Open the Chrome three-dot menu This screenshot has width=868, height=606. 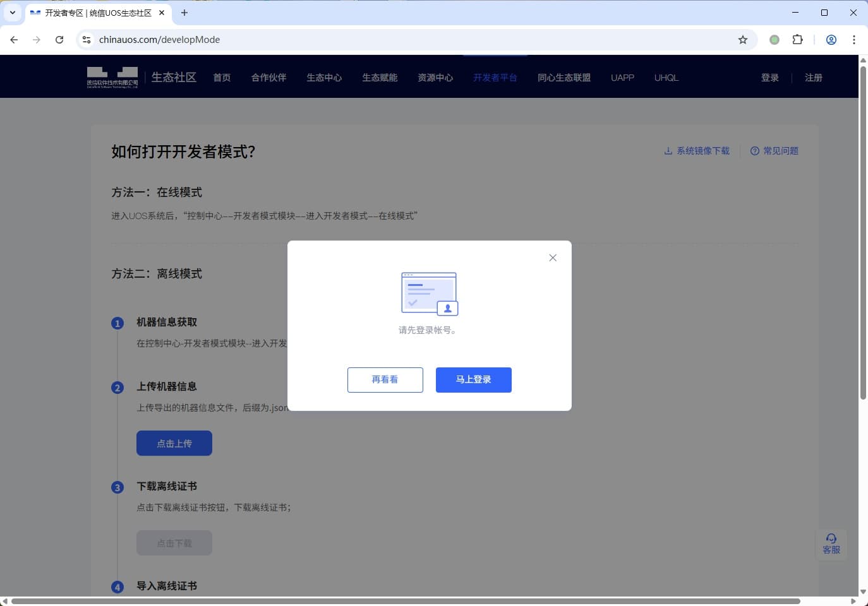pyautogui.click(x=853, y=40)
